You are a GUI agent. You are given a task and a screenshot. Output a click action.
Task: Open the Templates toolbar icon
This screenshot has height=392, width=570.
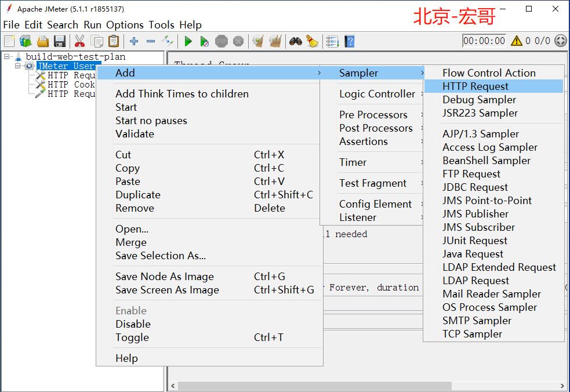(x=26, y=41)
